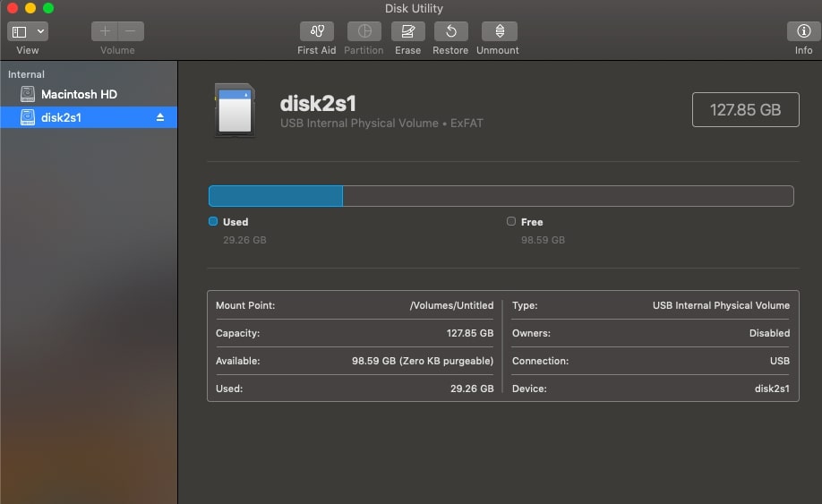Click the Partition toolbar icon
This screenshot has width=822, height=504.
364,31
